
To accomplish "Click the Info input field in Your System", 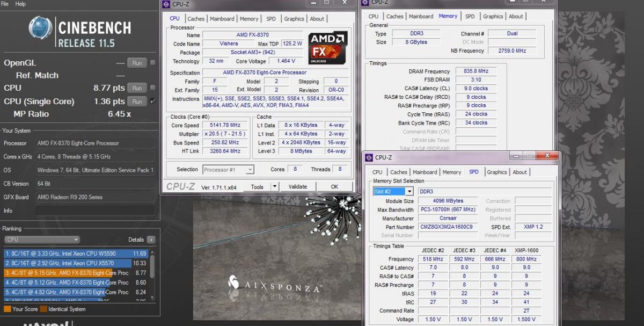I will click(95, 211).
